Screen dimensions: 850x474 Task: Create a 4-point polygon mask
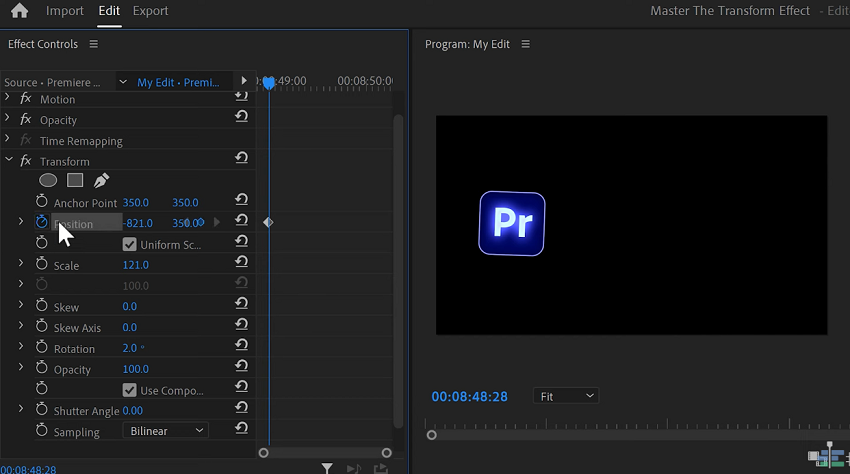[75, 180]
